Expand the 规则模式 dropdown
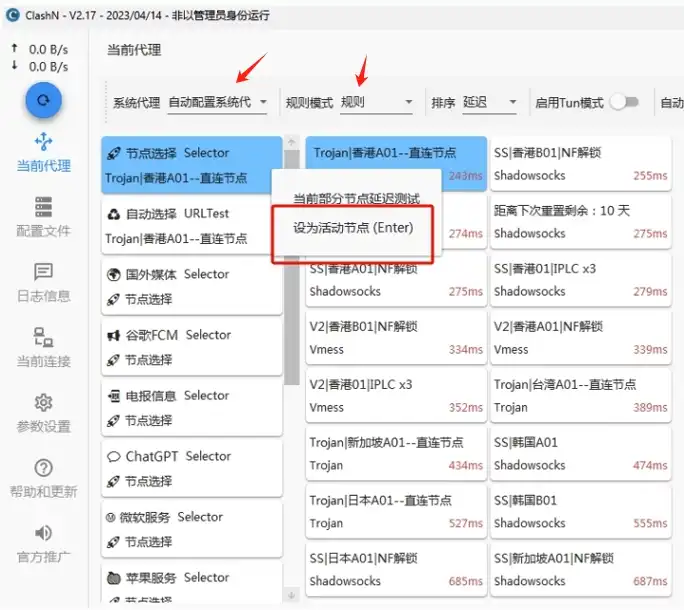The width and height of the screenshot is (684, 610). [x=376, y=102]
